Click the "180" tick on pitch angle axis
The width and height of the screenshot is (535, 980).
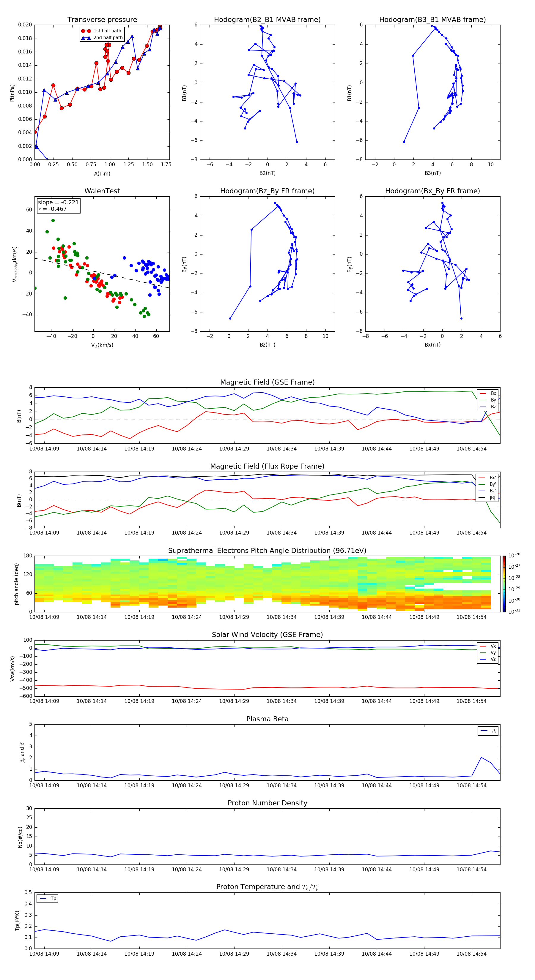pyautogui.click(x=28, y=556)
